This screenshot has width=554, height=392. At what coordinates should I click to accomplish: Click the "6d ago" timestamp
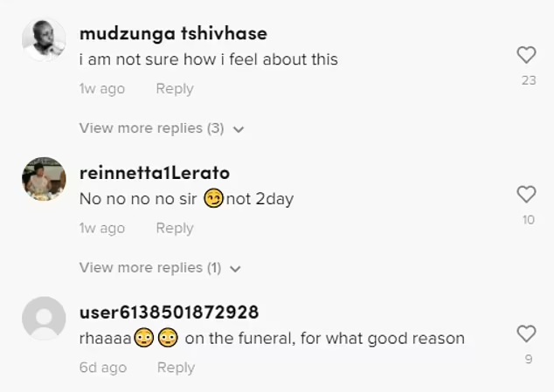(x=102, y=368)
